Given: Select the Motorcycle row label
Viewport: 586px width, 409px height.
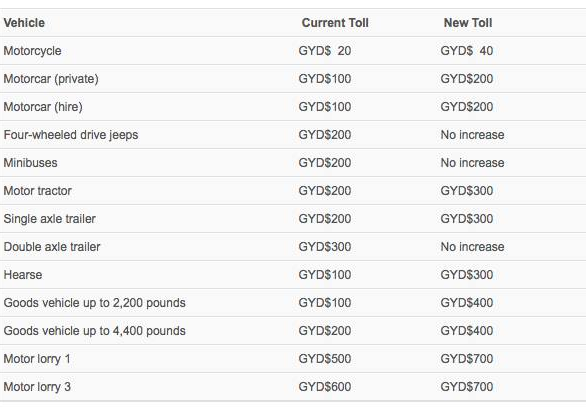Looking at the screenshot, I should [x=33, y=51].
